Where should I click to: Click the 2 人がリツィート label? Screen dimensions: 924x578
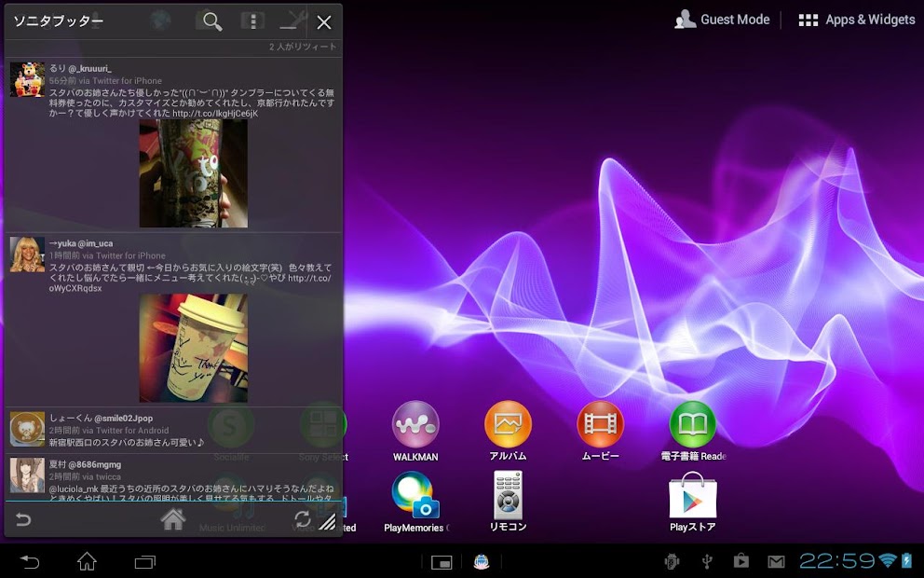click(x=303, y=47)
